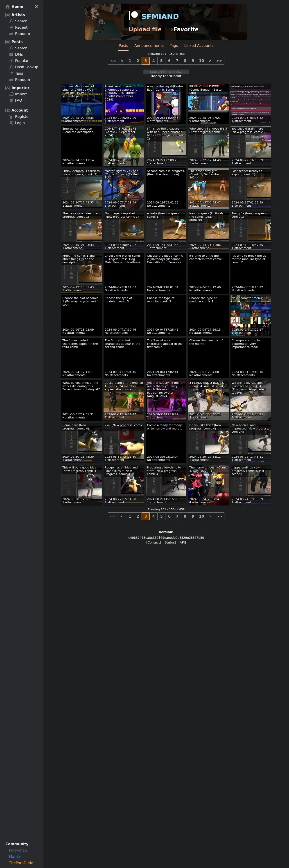This screenshot has height=868, width=289.
Task: Focus the search for posts field
Action: click(x=166, y=72)
